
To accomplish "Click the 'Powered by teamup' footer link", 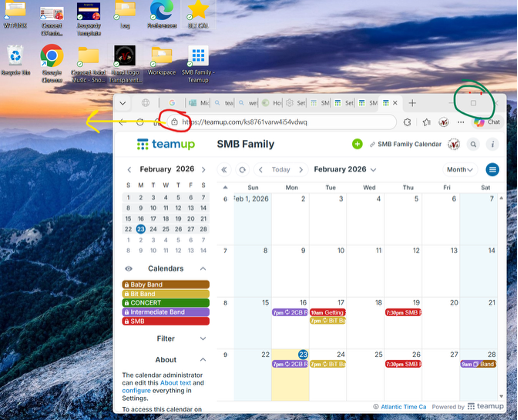I will click(468, 407).
